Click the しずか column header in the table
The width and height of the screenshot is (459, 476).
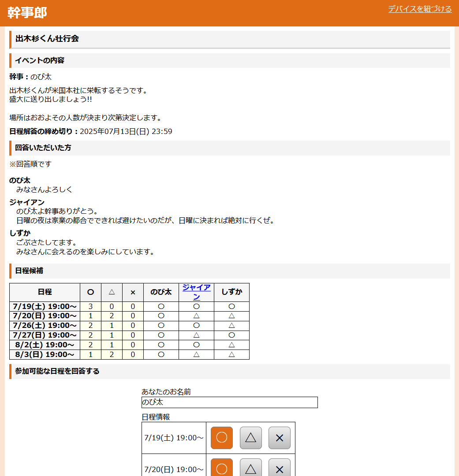[231, 292]
